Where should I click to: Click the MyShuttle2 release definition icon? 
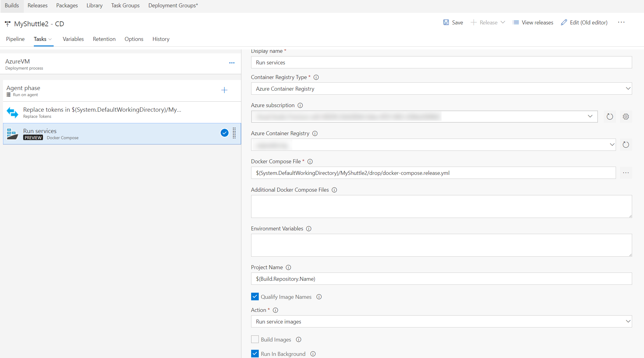pos(8,24)
